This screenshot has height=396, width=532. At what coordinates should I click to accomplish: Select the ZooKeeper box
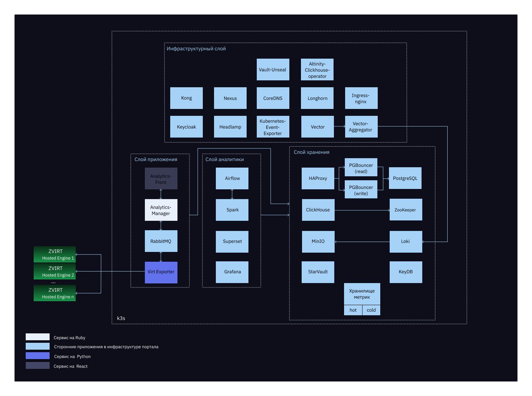[x=406, y=210]
